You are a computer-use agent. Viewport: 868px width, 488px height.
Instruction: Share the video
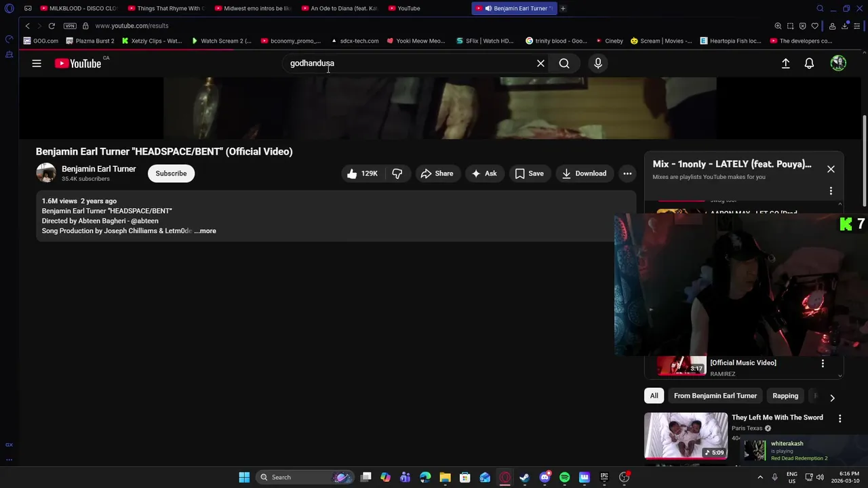point(437,174)
